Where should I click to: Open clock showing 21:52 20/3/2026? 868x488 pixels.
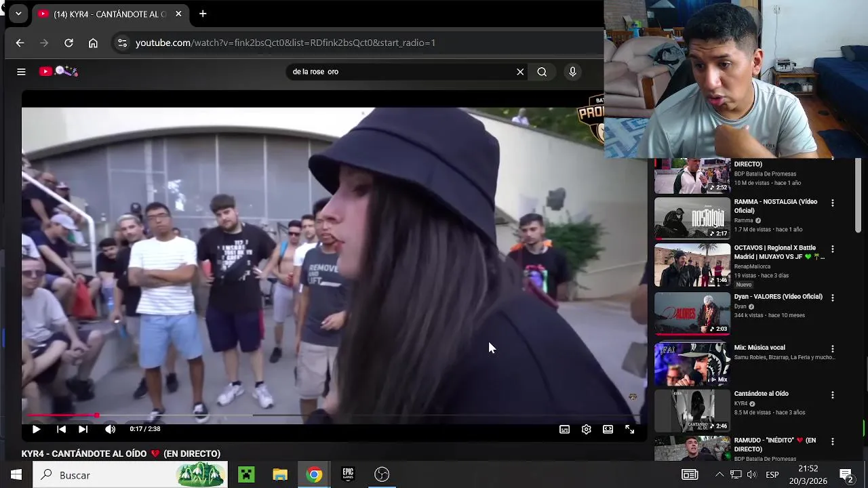[808, 474]
